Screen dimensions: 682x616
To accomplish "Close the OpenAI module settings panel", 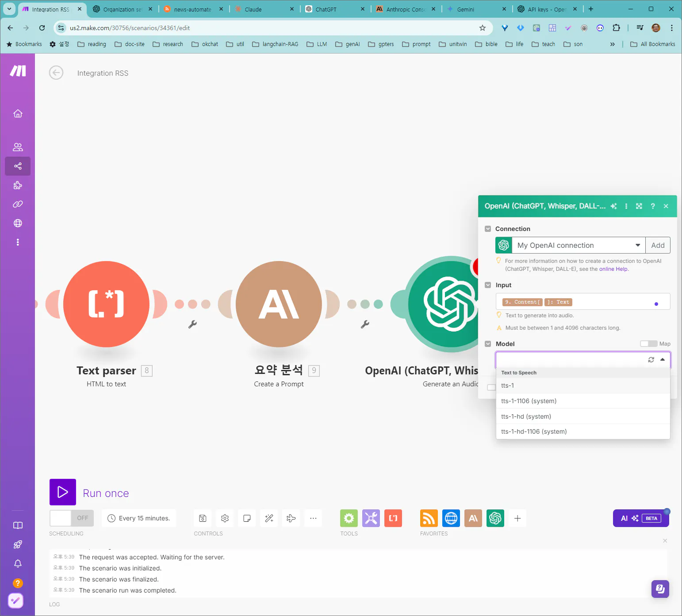I will (666, 206).
